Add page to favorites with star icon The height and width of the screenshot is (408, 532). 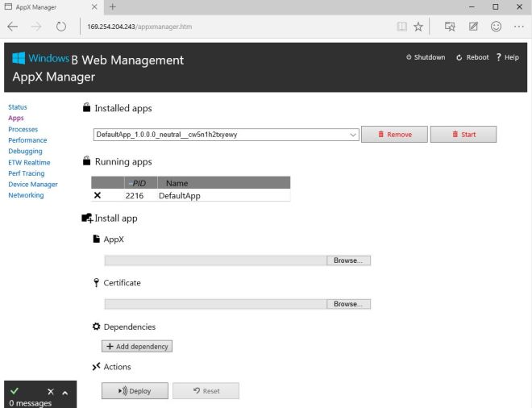click(x=418, y=27)
